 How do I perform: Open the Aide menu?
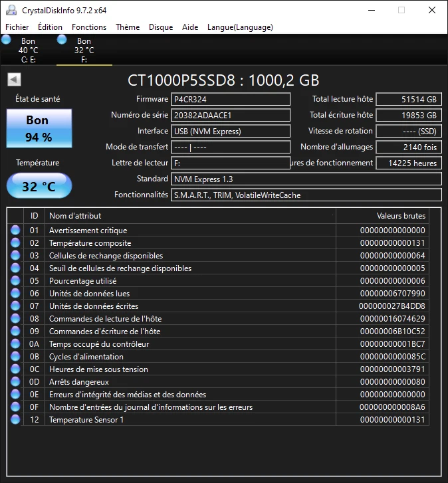click(x=190, y=27)
